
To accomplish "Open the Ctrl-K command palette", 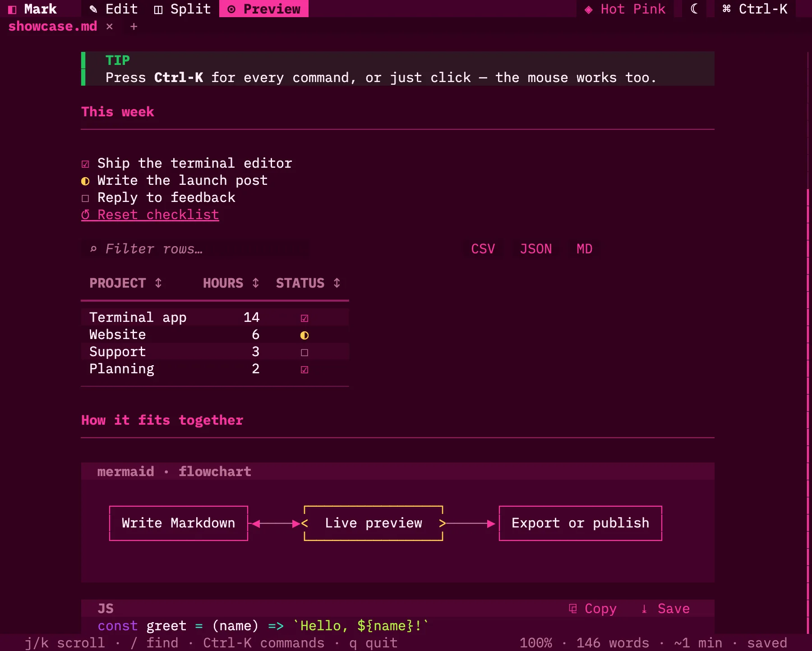I will point(755,9).
